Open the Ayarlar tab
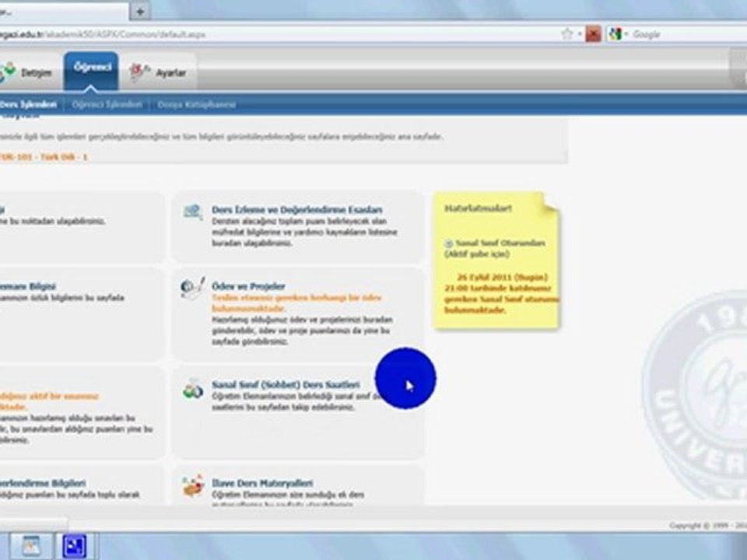 [159, 72]
